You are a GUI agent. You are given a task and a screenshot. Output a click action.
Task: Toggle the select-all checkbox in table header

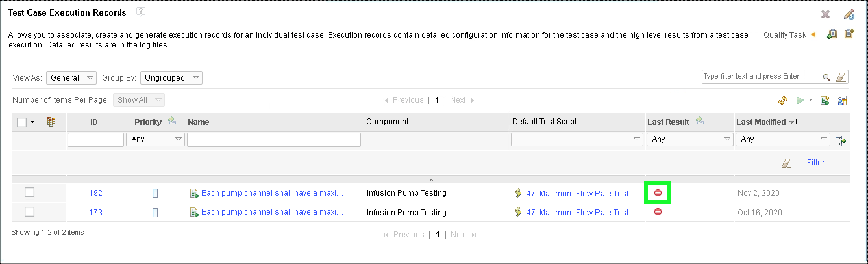point(22,122)
